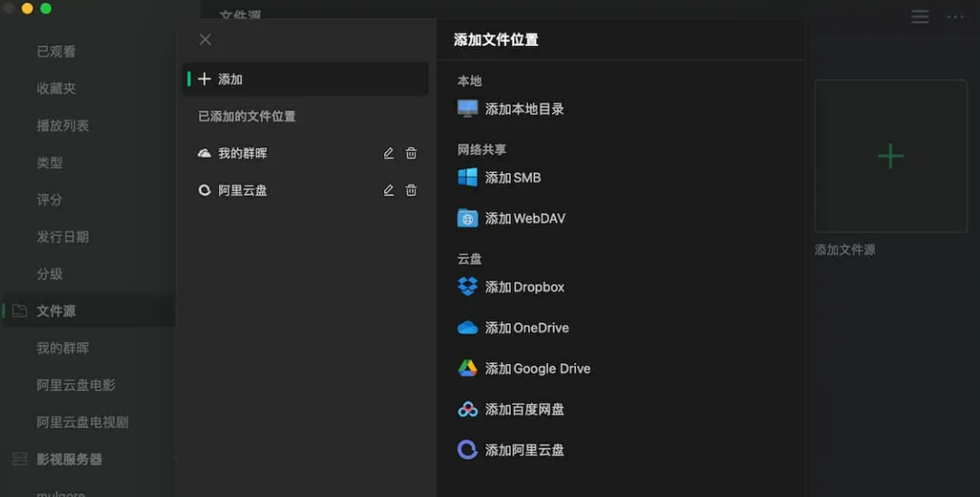Go to 收藏夹 in the sidebar
This screenshot has width=980, height=497.
[x=56, y=89]
